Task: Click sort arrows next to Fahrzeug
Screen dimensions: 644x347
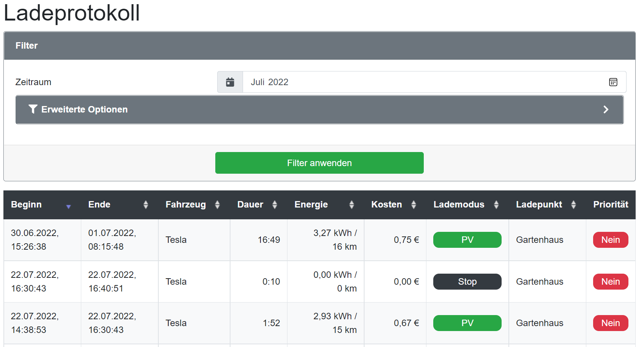Action: (x=217, y=205)
